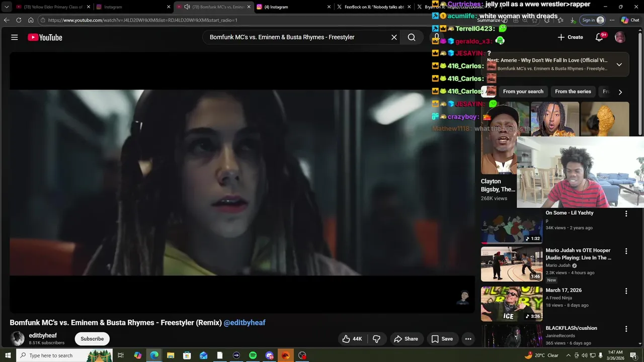Open the Create video menu
Viewport: 644px width, 362px height.
pyautogui.click(x=570, y=37)
